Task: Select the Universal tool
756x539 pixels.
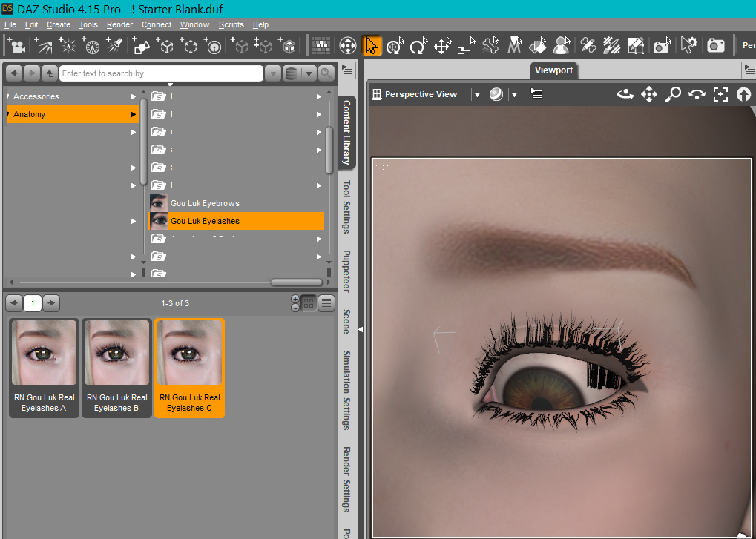Action: (395, 46)
